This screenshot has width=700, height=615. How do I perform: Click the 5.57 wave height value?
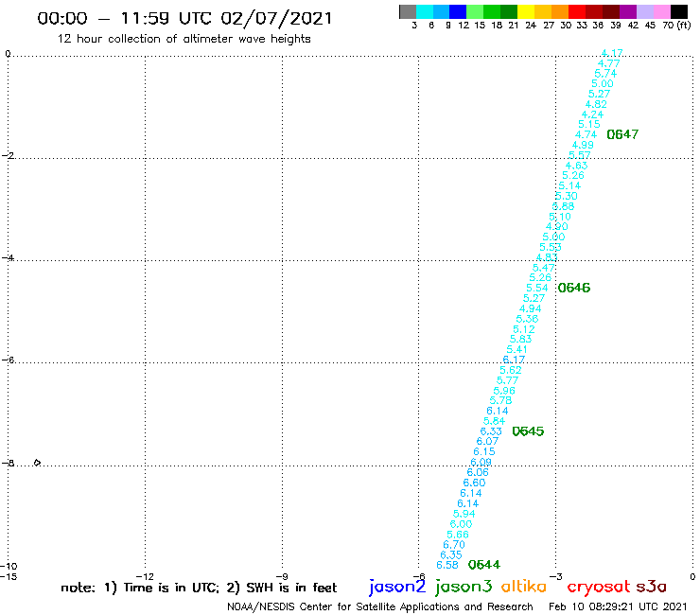tap(580, 155)
